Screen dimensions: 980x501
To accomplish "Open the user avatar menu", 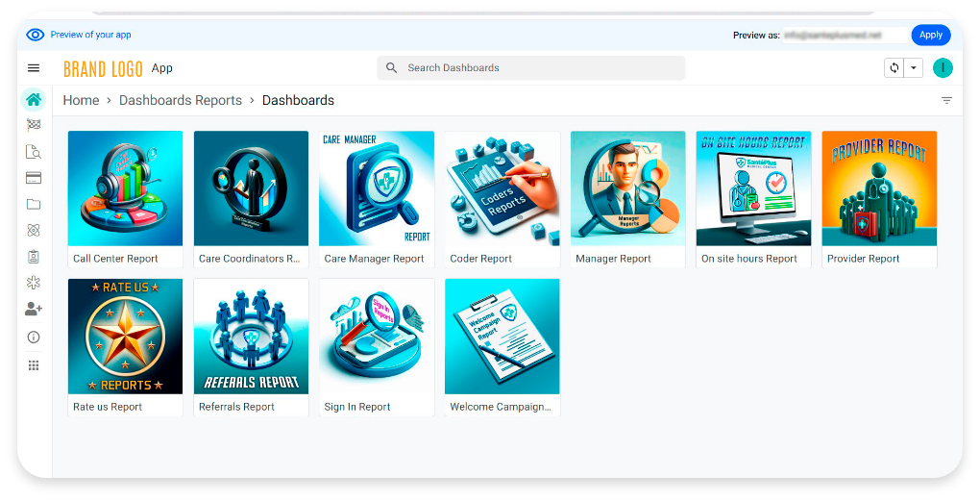I will pos(943,67).
